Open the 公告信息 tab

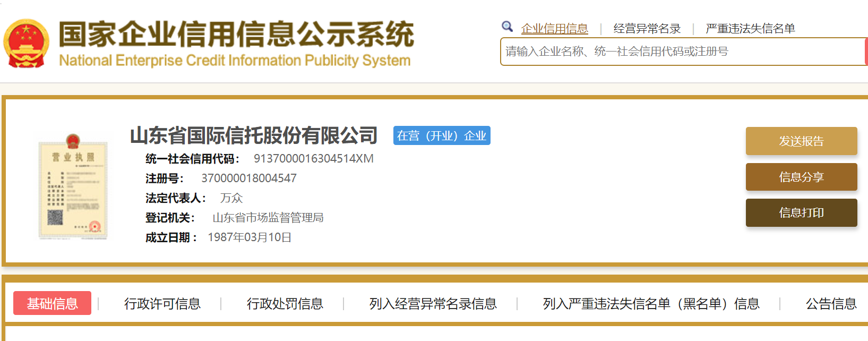(x=831, y=304)
